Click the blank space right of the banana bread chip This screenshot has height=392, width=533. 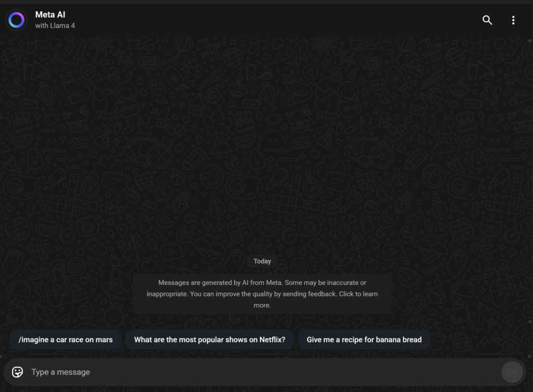click(x=479, y=340)
